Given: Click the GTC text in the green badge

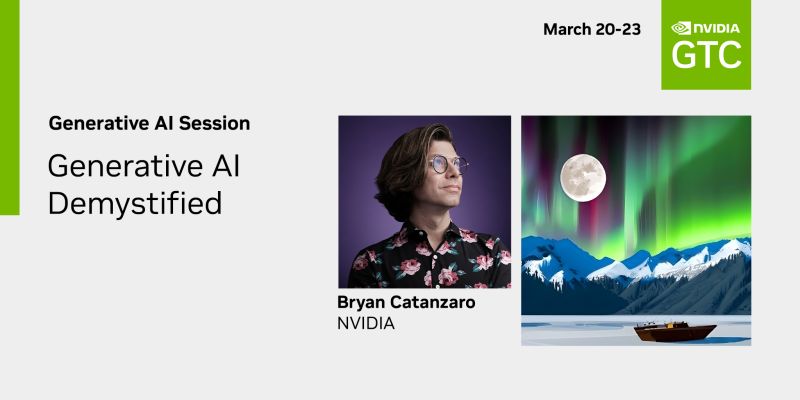Looking at the screenshot, I should (x=706, y=55).
